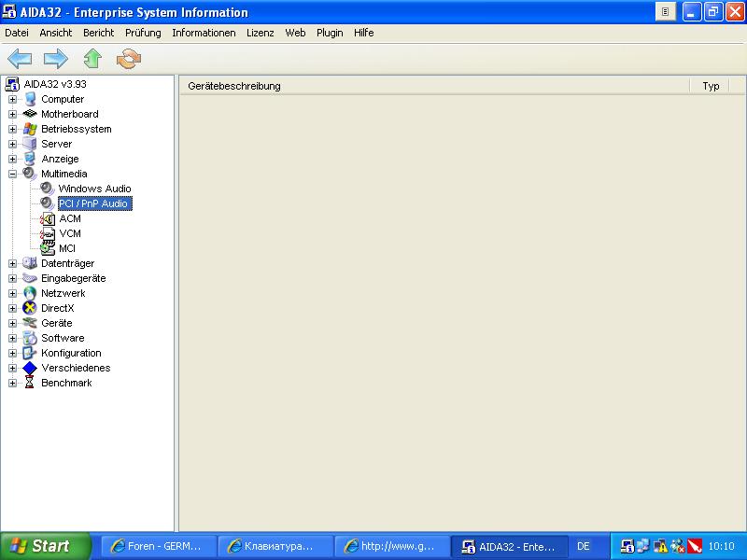Go forward with the blue right arrow

[x=56, y=59]
